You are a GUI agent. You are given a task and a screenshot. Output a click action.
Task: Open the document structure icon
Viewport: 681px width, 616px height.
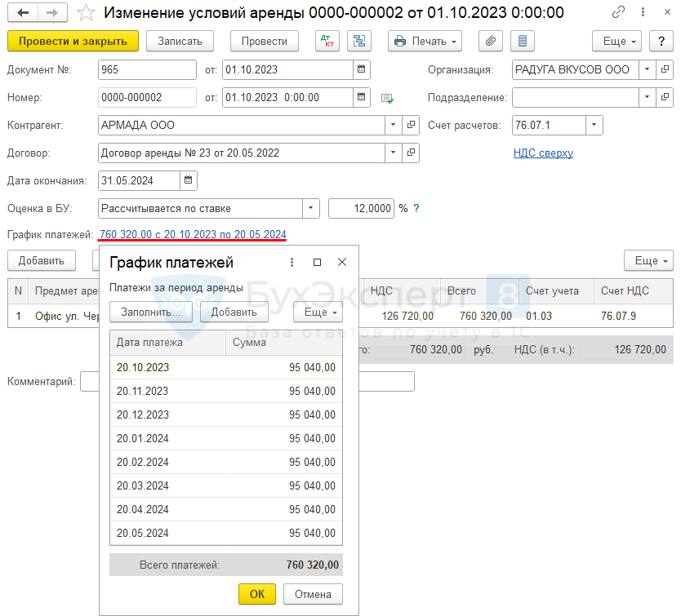pos(359,41)
